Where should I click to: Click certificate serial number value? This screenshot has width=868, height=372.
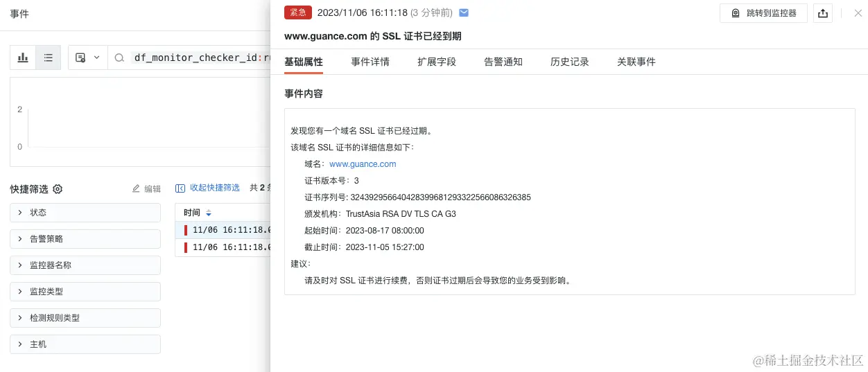pyautogui.click(x=441, y=197)
